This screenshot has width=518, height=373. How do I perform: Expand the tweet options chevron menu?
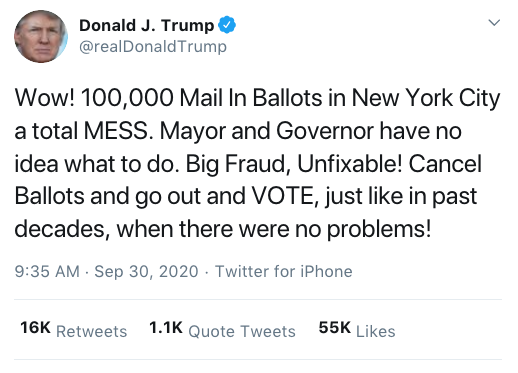click(494, 23)
